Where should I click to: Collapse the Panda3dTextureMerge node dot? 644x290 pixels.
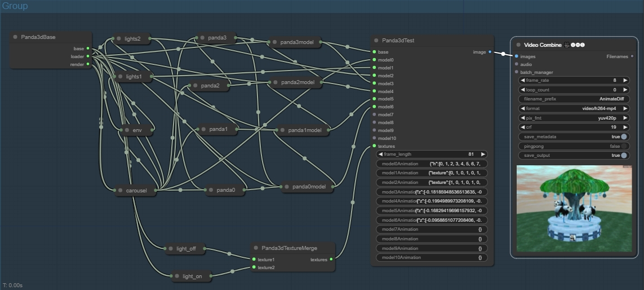[x=256, y=248]
